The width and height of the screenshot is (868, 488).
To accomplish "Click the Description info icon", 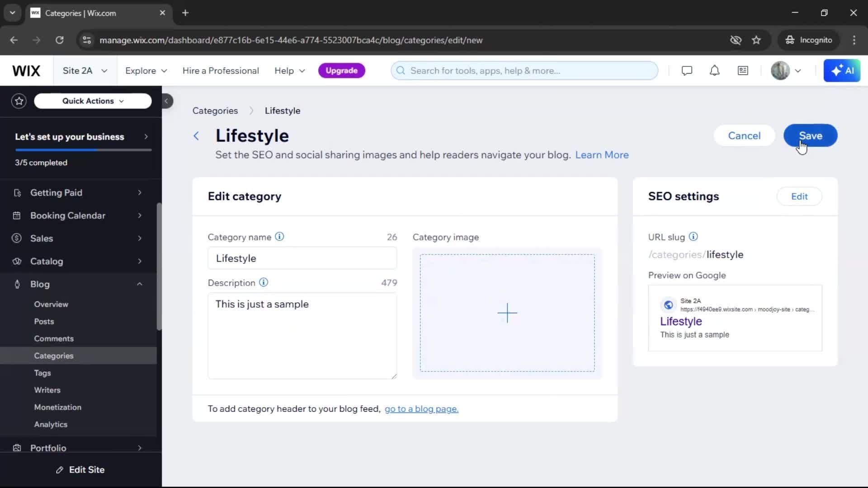I will 264,282.
